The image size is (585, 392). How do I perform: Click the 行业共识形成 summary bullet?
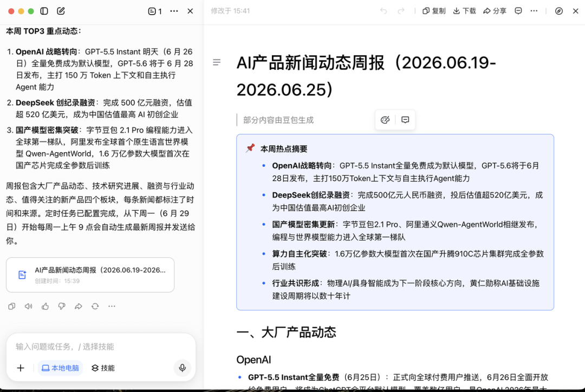pos(406,290)
